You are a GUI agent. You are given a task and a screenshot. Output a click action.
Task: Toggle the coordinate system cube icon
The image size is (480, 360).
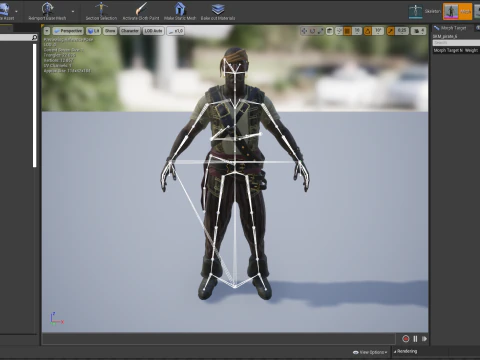pos(329,31)
